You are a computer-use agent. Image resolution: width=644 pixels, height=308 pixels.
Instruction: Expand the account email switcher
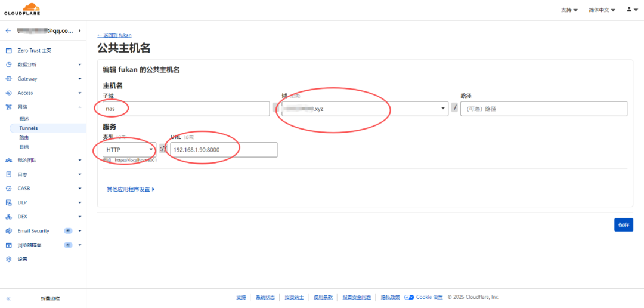point(79,31)
